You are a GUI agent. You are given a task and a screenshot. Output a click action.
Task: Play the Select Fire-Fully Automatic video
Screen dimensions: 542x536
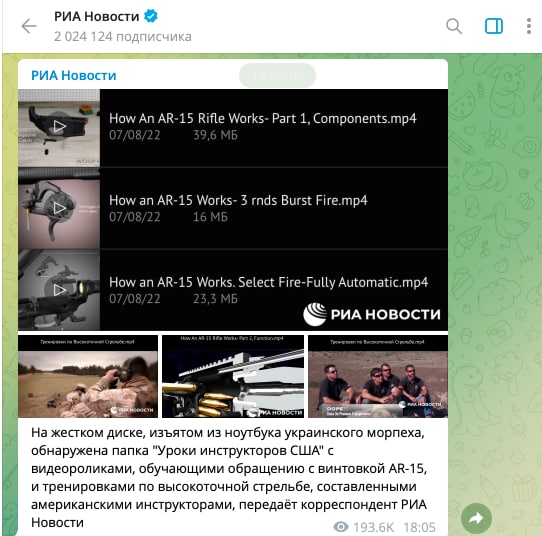59,290
